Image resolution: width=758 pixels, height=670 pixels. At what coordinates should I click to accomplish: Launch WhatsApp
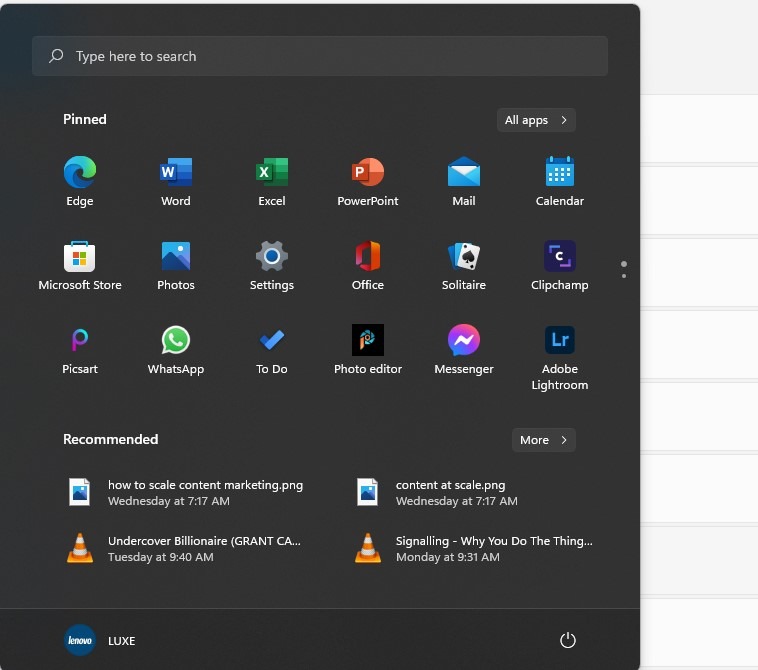175,349
